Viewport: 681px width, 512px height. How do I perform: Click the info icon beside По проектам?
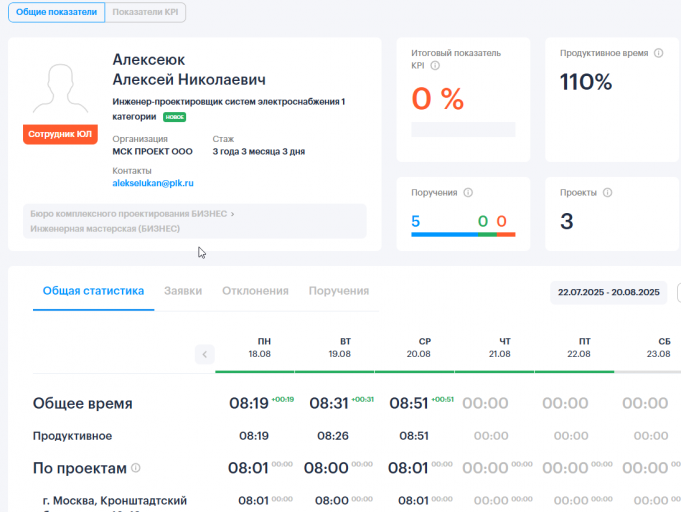pos(136,468)
